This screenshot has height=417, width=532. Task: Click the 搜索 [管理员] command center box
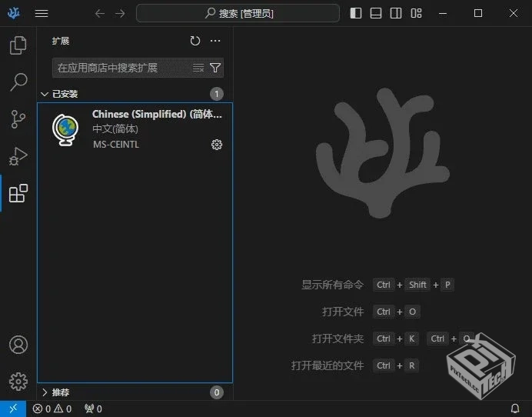pos(238,13)
